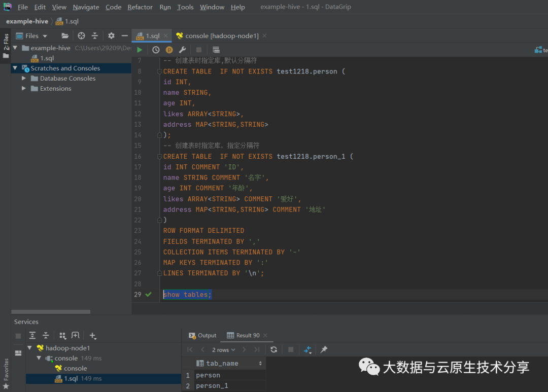The width and height of the screenshot is (548, 392).
Task: Open the Files panel gear options
Action: click(111, 36)
